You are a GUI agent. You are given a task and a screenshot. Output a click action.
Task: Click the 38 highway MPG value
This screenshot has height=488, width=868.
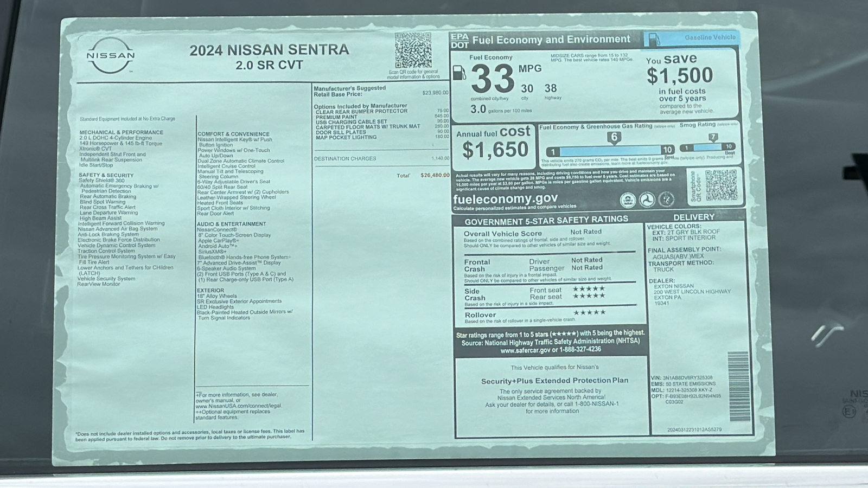pos(551,88)
